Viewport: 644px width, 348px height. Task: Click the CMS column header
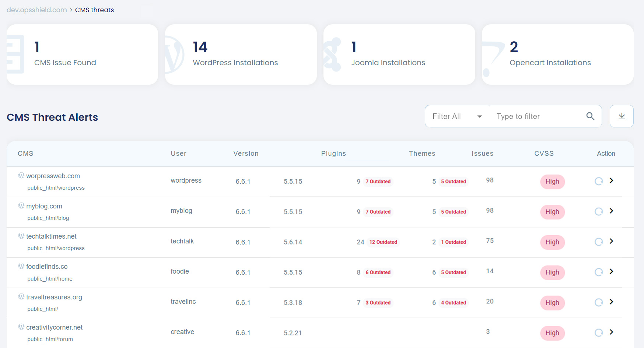click(x=25, y=154)
